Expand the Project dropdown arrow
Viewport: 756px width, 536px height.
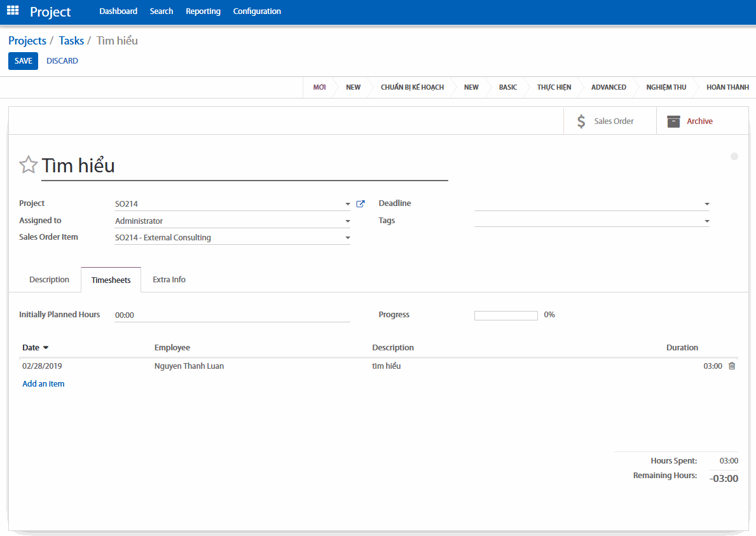tap(348, 204)
